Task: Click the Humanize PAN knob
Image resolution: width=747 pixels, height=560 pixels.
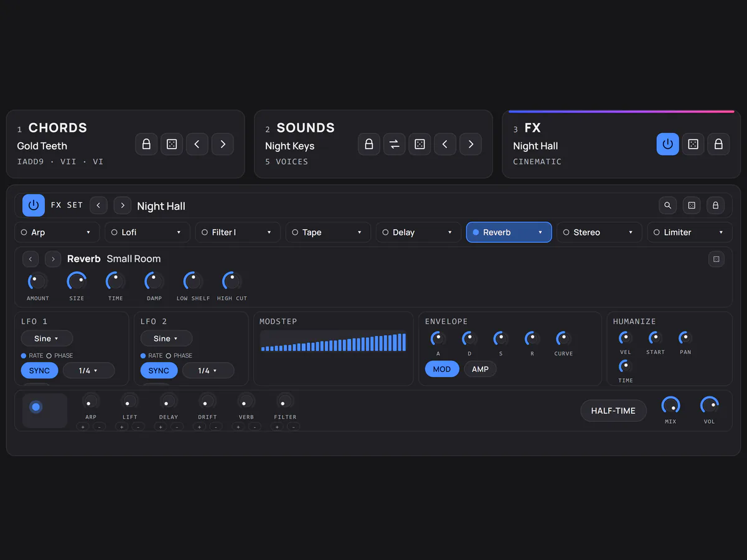Action: pos(685,338)
